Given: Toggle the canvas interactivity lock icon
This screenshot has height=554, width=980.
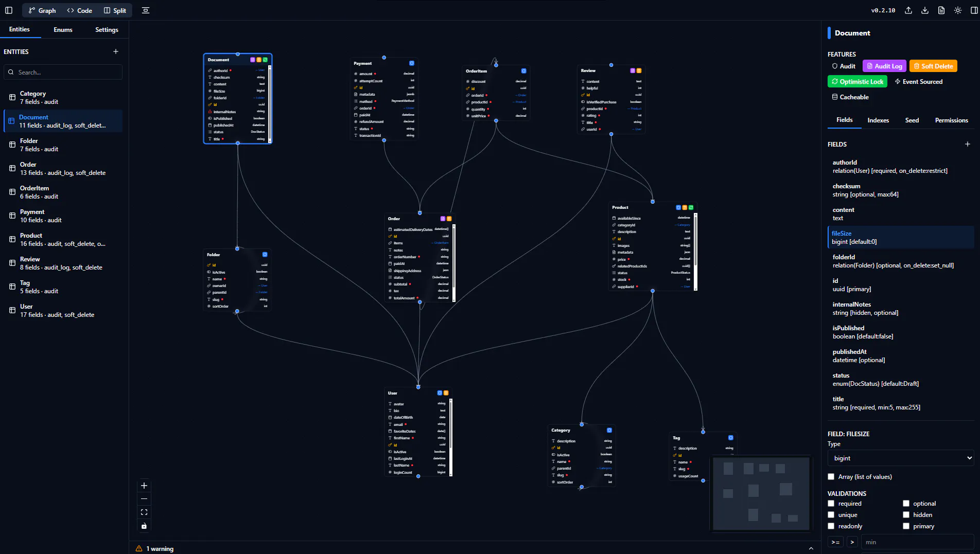Looking at the screenshot, I should pos(144,526).
